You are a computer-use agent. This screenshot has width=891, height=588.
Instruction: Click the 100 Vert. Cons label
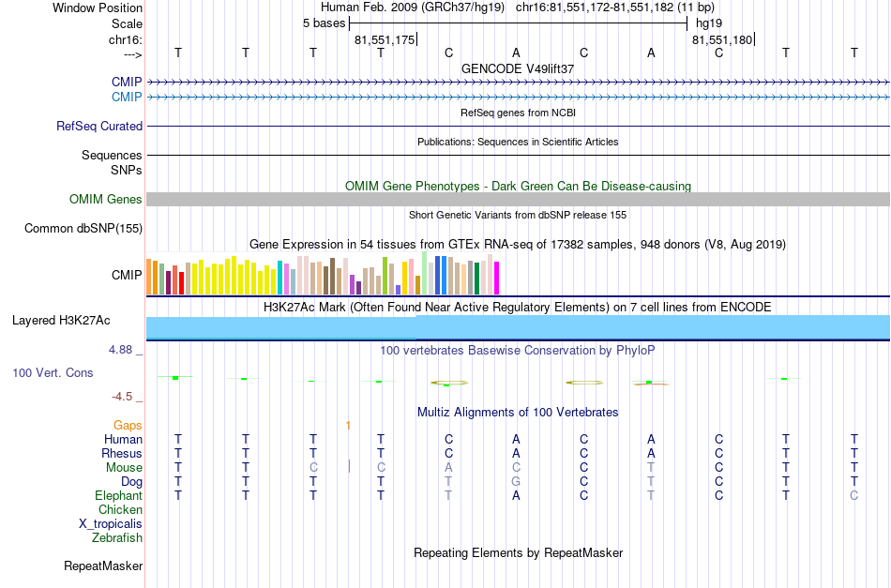(53, 372)
